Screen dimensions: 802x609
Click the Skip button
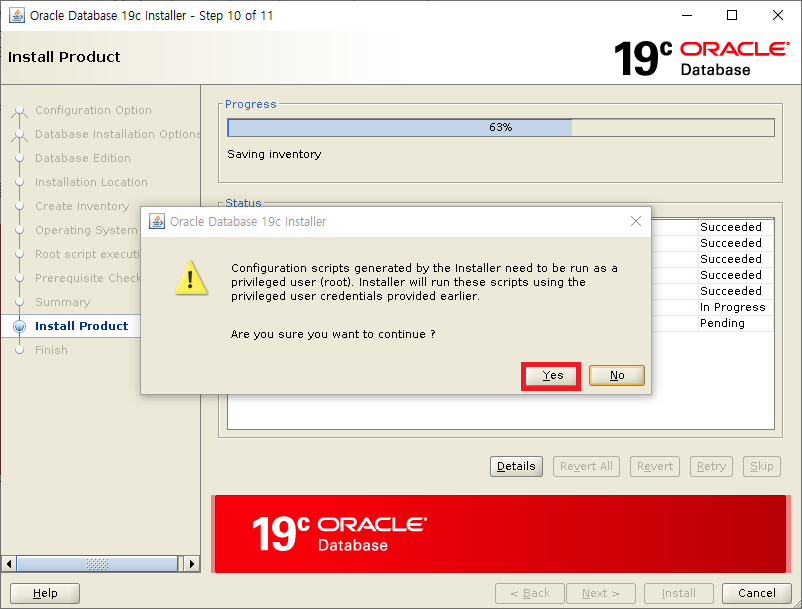(x=762, y=466)
